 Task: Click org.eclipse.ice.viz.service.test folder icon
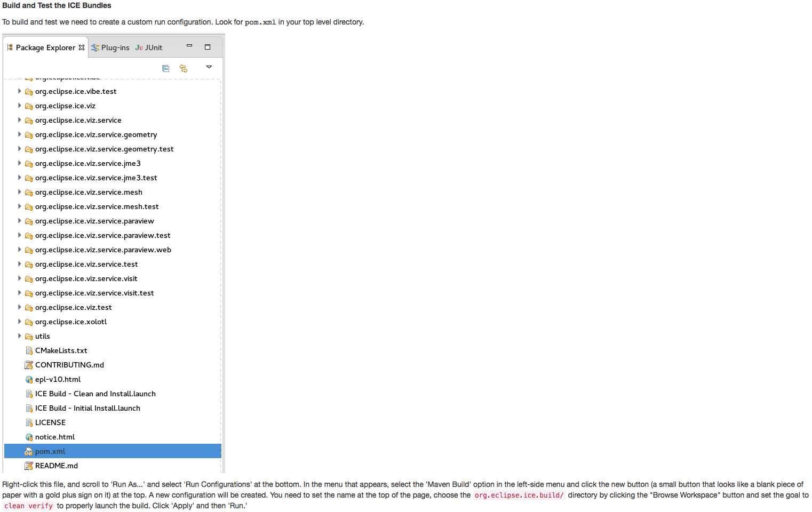click(x=29, y=265)
